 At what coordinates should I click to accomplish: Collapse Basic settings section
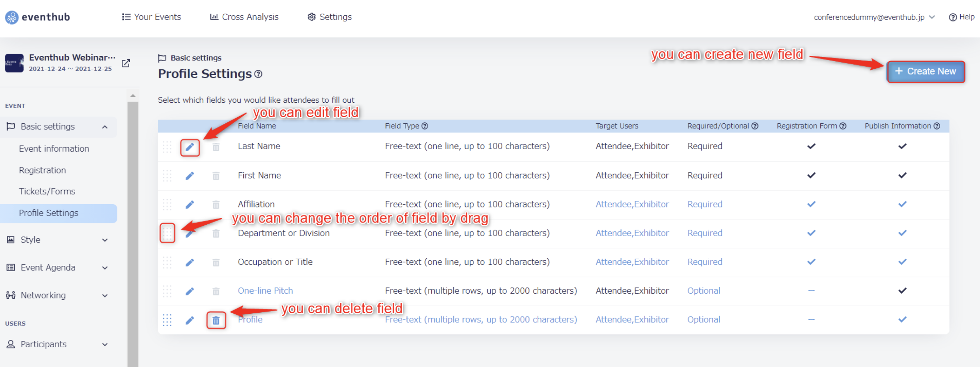click(x=105, y=127)
